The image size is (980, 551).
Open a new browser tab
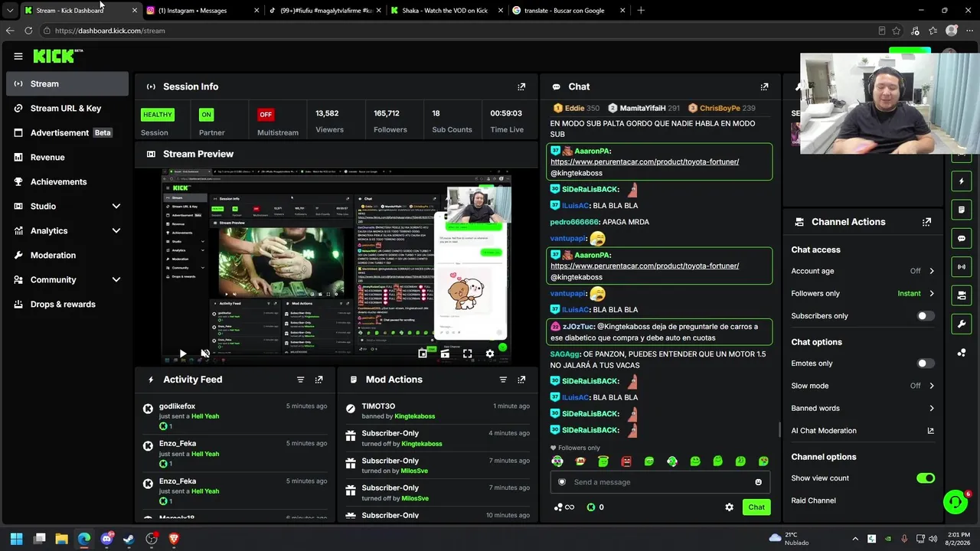click(x=641, y=11)
